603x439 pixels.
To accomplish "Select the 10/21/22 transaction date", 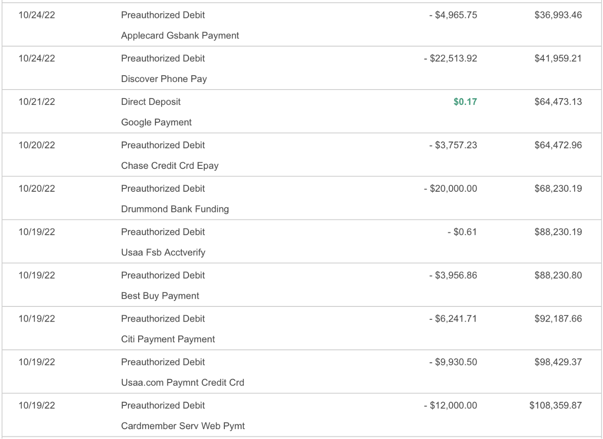I will (37, 102).
